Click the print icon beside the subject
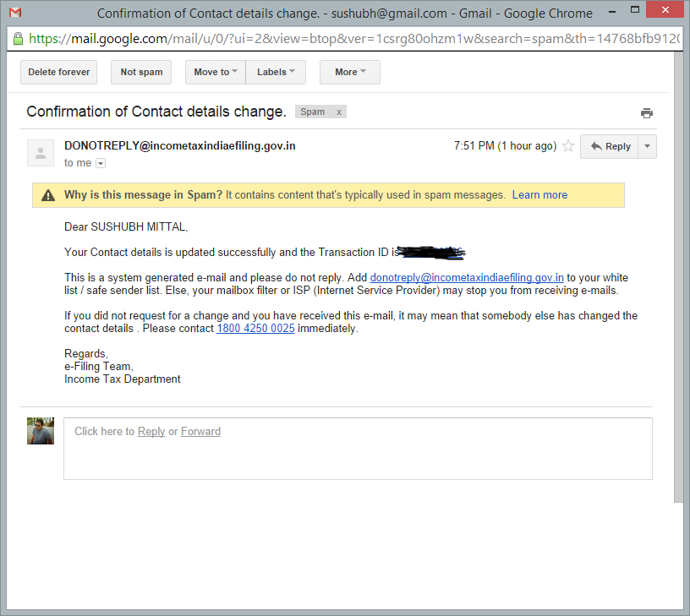This screenshot has height=616, width=690. [647, 113]
